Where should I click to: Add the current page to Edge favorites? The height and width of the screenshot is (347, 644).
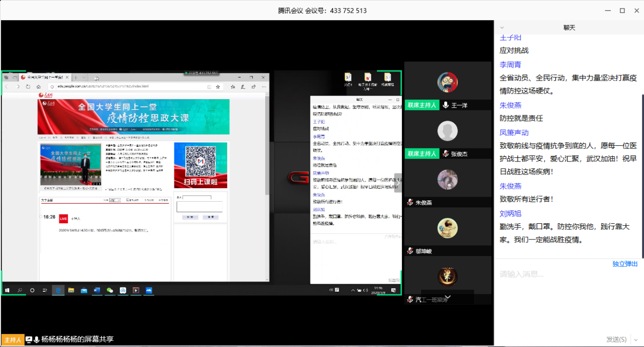218,86
